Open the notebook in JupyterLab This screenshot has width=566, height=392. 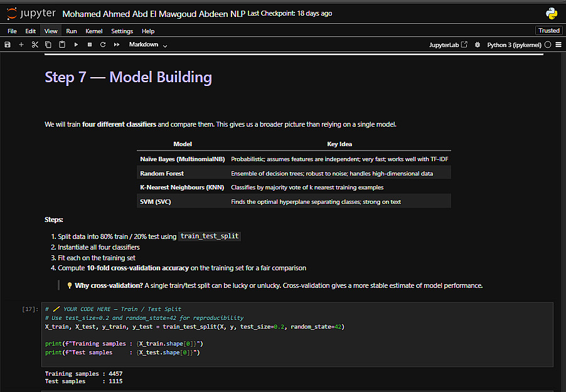[x=448, y=45]
